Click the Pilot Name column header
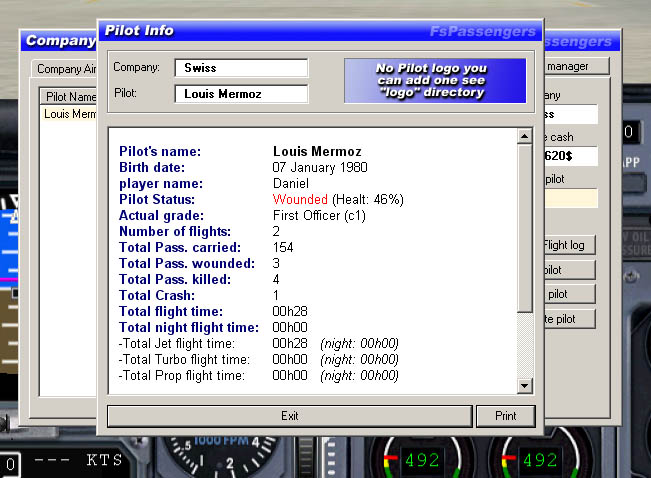 (x=69, y=97)
